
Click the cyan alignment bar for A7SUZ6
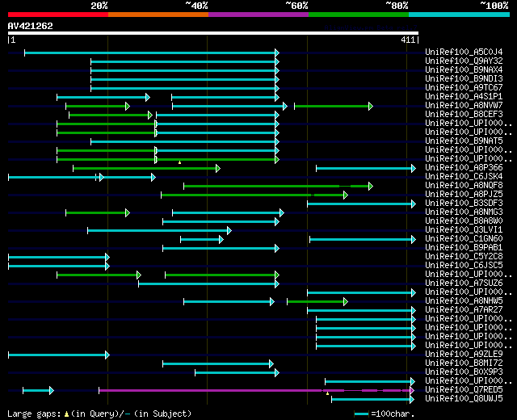click(209, 284)
